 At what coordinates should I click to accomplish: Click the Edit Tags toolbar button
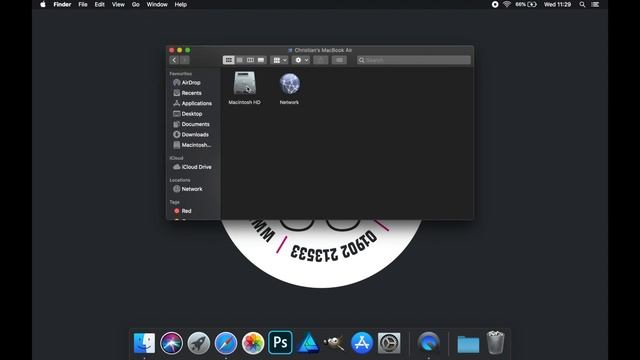(339, 60)
